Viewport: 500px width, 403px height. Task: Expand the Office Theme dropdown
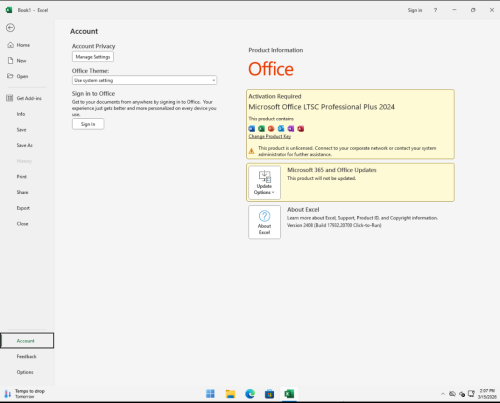pos(144,80)
